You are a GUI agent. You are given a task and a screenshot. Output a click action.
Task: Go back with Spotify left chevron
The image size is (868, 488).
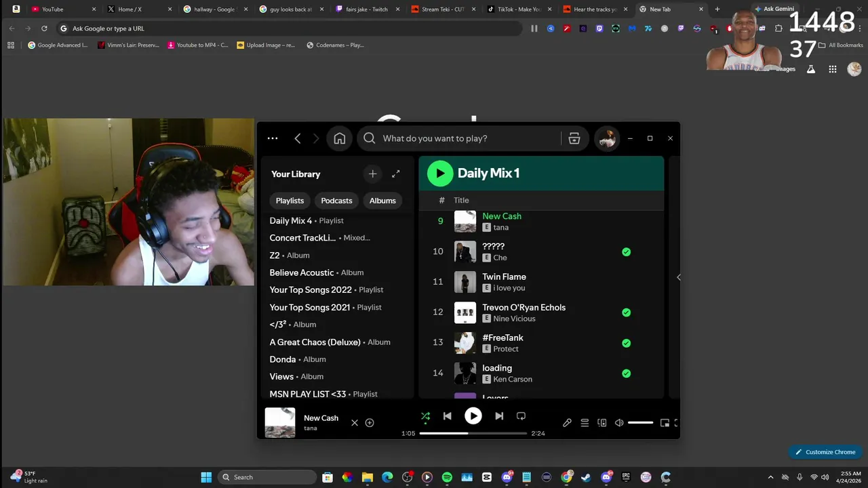tap(297, 138)
